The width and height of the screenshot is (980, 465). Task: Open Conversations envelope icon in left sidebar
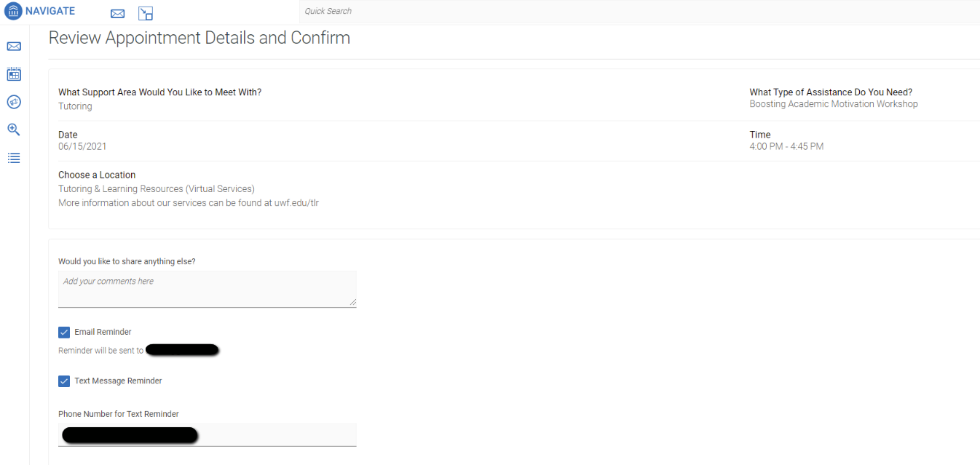pyautogui.click(x=14, y=47)
